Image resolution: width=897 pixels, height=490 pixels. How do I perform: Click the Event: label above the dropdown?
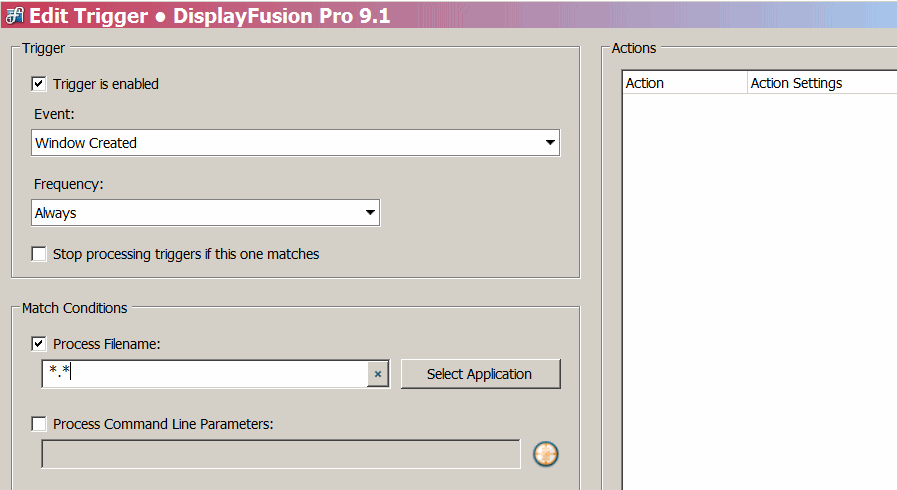click(x=54, y=114)
